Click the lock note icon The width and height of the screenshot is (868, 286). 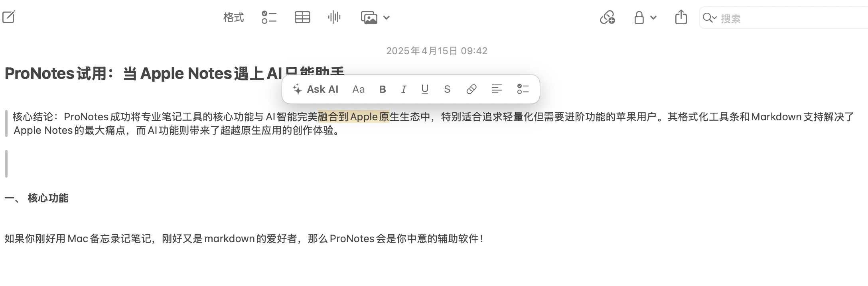click(x=639, y=18)
